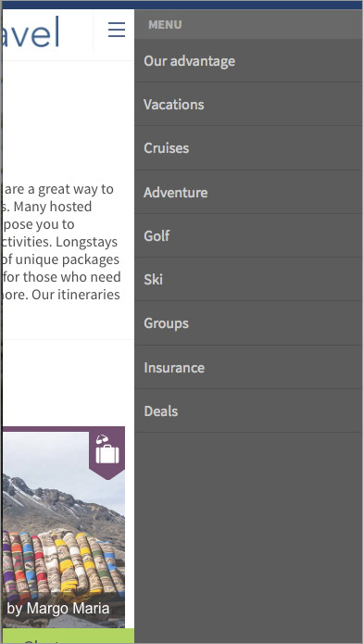Click the green button below photo

click(x=69, y=636)
